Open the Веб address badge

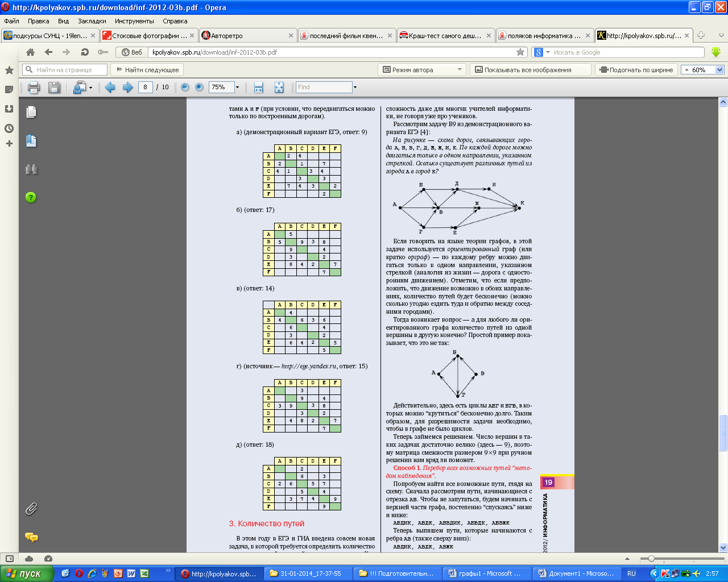point(132,52)
